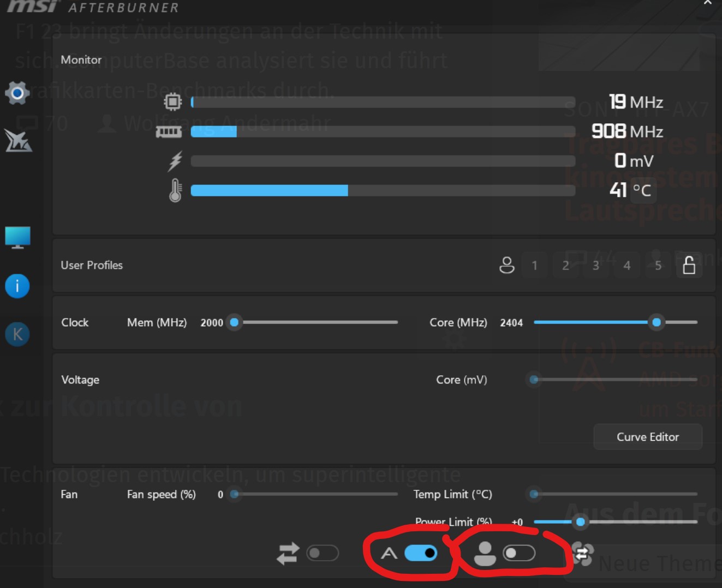Click the K icon in sidebar
This screenshot has width=722, height=588.
click(x=17, y=334)
